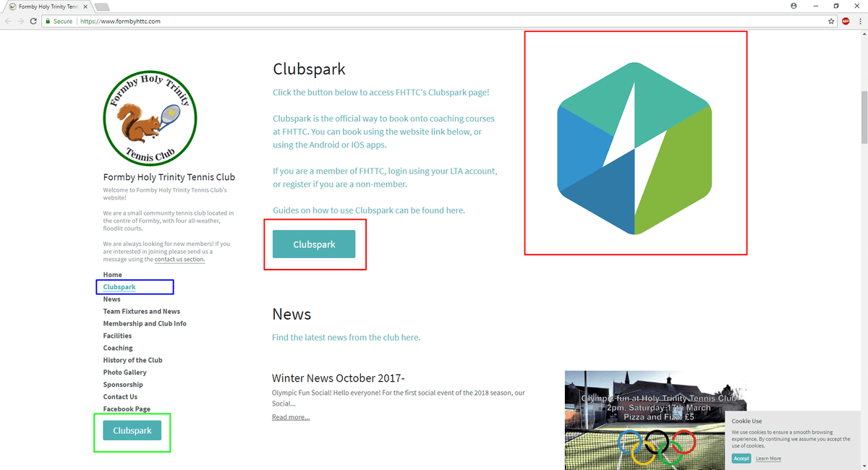Click the 'Clubspark' section heading
The height and width of the screenshot is (470, 868).
309,69
